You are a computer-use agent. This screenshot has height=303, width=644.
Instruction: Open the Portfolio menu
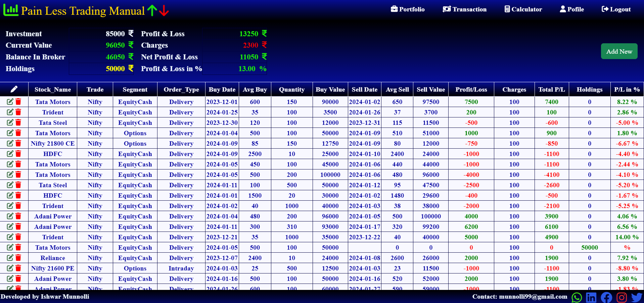pos(408,9)
